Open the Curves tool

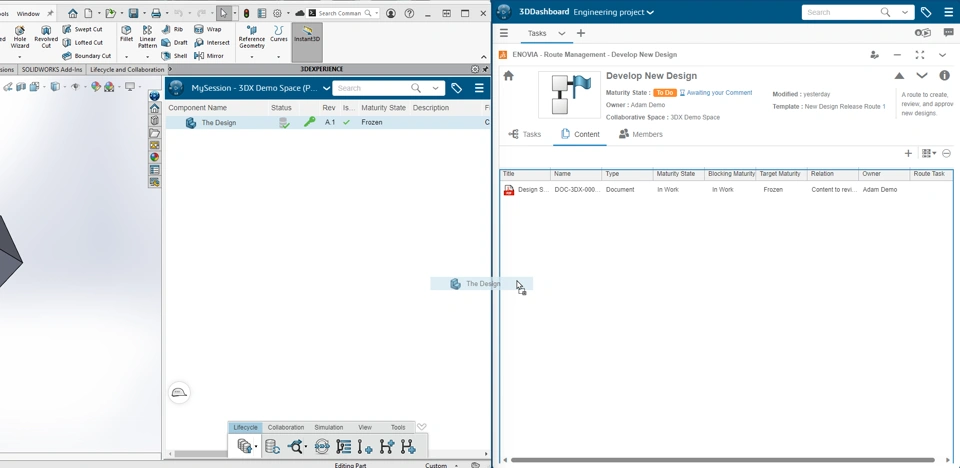pyautogui.click(x=279, y=34)
